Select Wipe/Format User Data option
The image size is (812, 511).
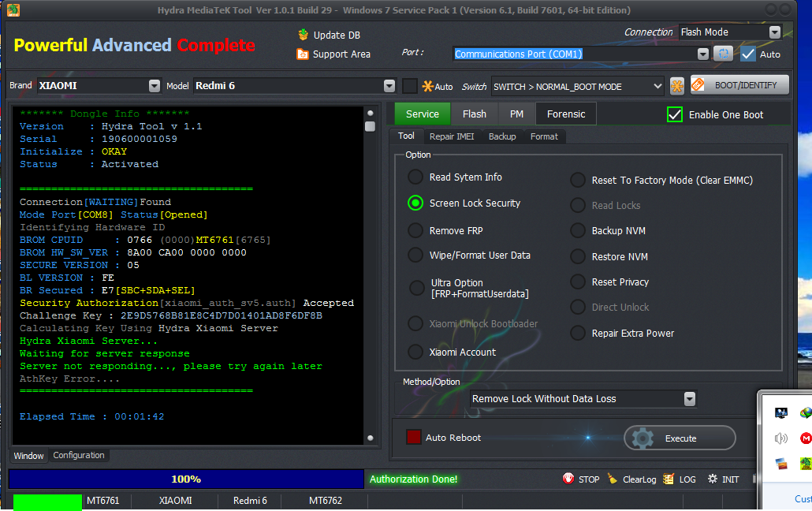click(415, 255)
